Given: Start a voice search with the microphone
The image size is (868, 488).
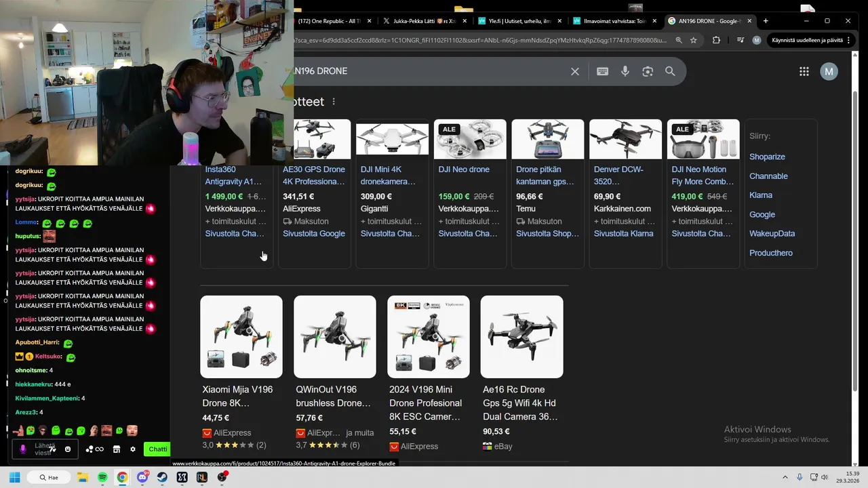Looking at the screenshot, I should click(625, 71).
